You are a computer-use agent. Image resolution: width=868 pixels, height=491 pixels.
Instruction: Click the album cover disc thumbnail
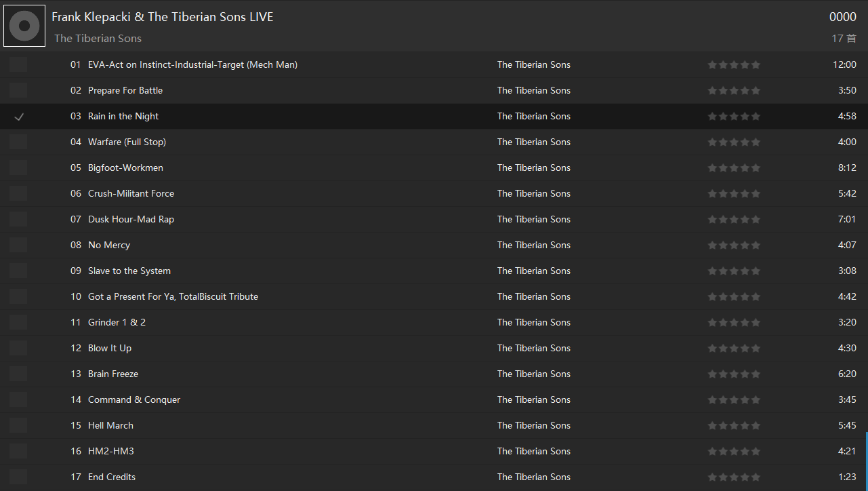click(24, 26)
